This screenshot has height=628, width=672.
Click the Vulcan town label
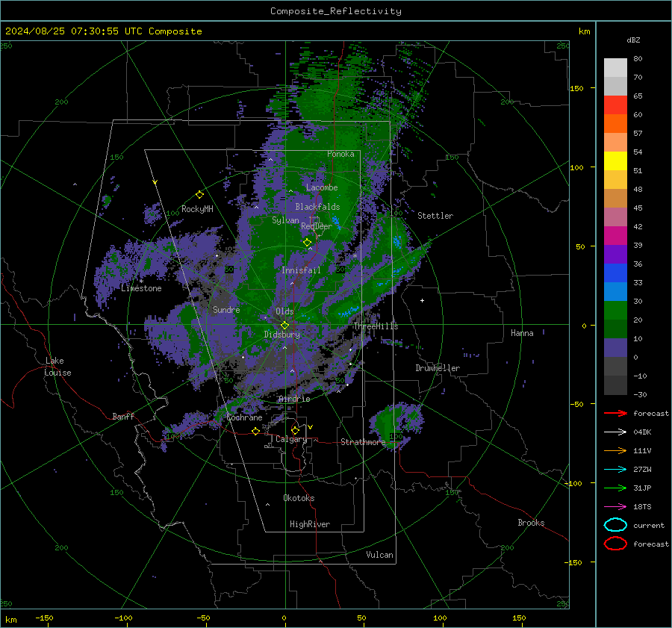click(379, 555)
